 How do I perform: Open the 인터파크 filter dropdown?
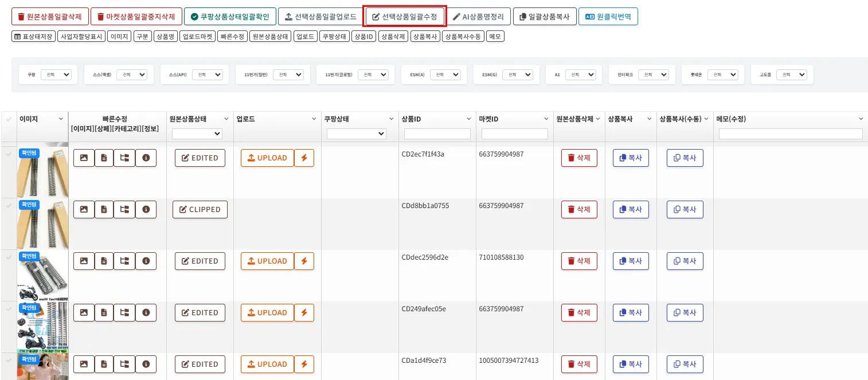click(x=653, y=75)
